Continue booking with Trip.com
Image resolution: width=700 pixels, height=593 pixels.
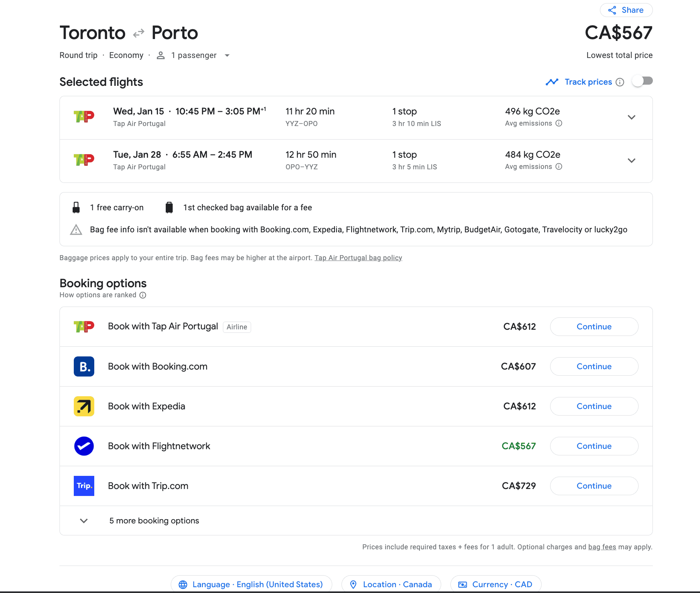pyautogui.click(x=594, y=486)
